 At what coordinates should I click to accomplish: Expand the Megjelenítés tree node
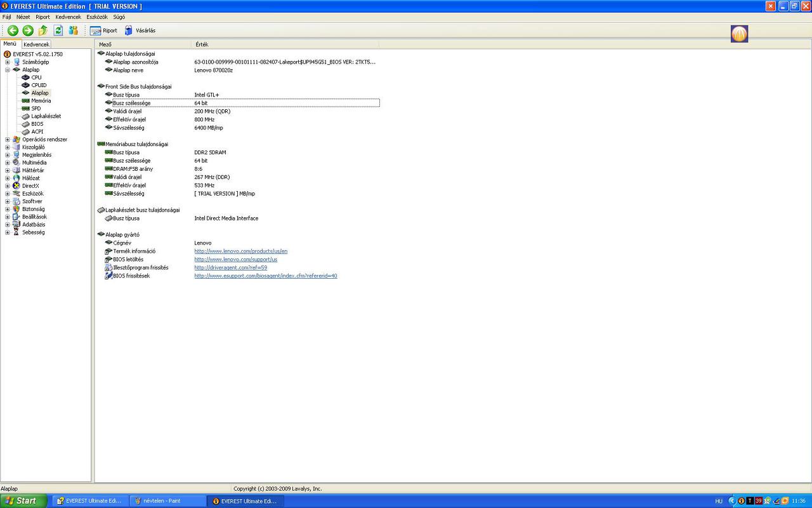[x=8, y=155]
